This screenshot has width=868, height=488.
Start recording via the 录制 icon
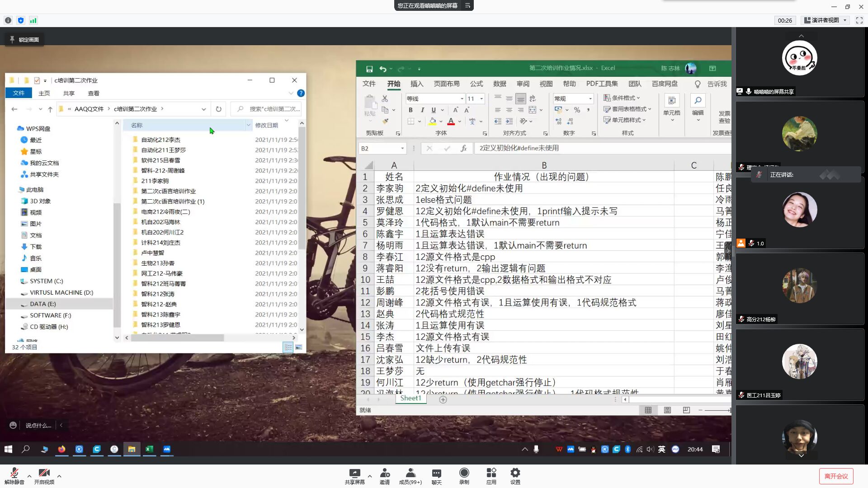[464, 475]
